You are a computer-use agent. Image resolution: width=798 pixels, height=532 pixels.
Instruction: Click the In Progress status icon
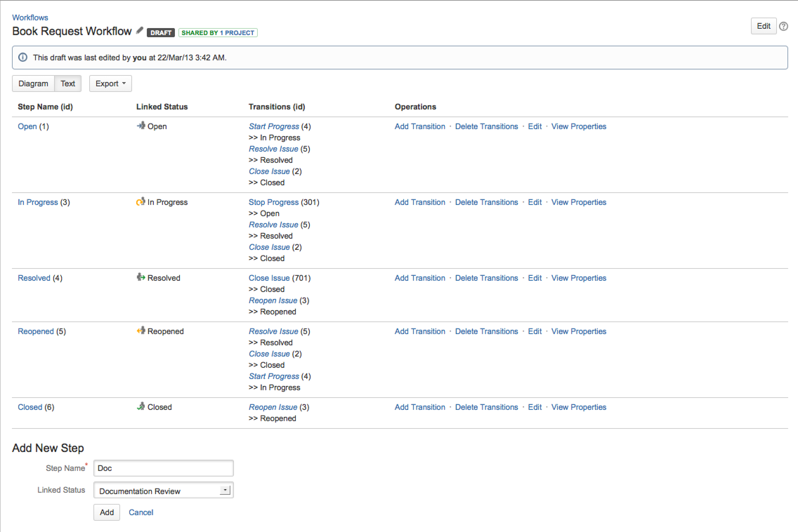(141, 201)
